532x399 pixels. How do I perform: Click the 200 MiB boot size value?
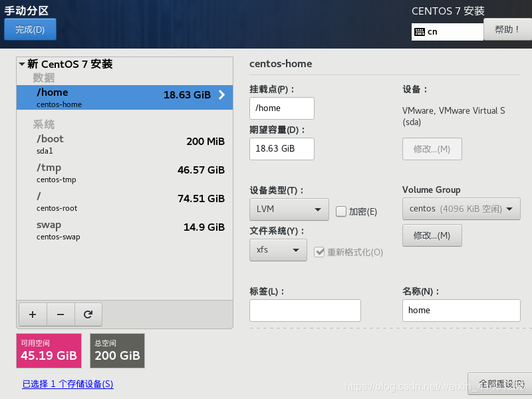tap(205, 142)
